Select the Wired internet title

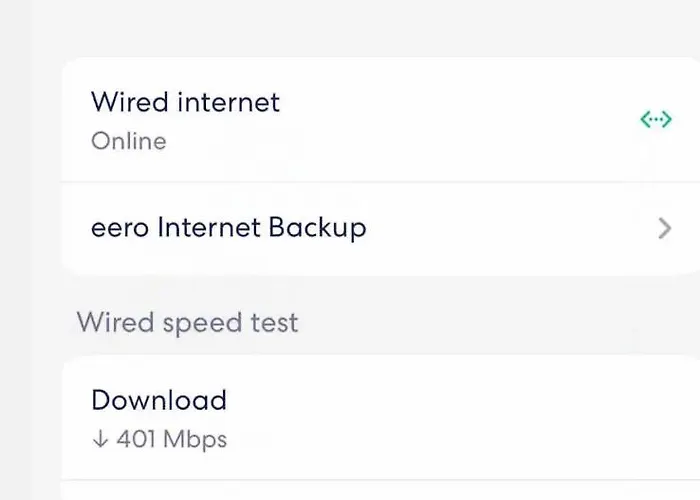(x=185, y=102)
